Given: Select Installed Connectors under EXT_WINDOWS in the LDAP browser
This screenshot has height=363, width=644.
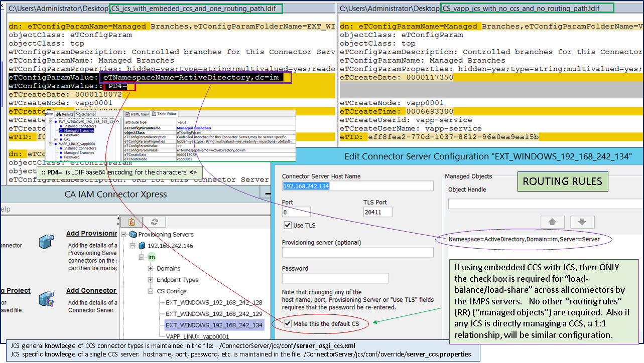Looking at the screenshot, I should point(80,126).
